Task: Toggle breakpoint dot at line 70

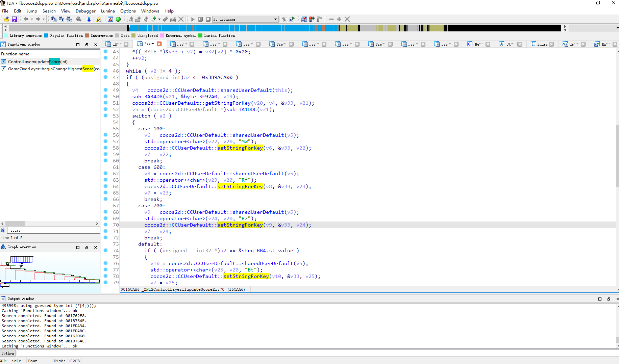Action: tap(105, 225)
